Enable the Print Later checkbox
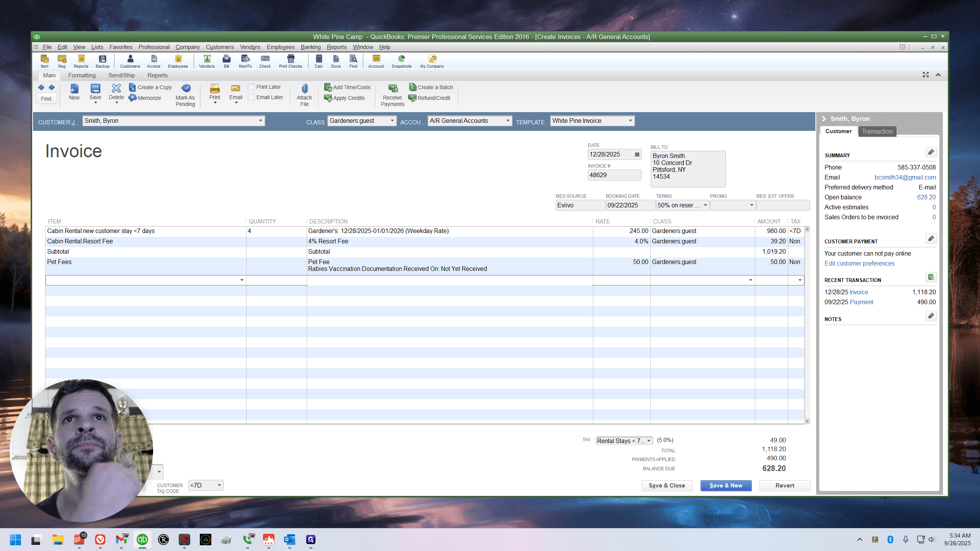The height and width of the screenshot is (551, 980). click(x=251, y=87)
